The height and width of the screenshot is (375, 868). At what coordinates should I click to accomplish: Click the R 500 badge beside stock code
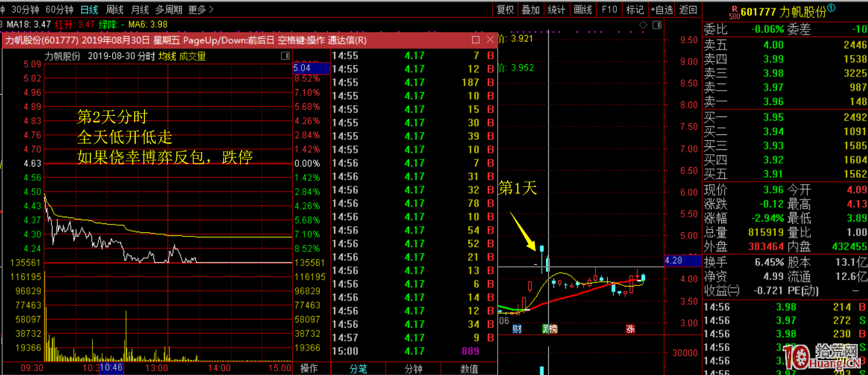pos(734,12)
